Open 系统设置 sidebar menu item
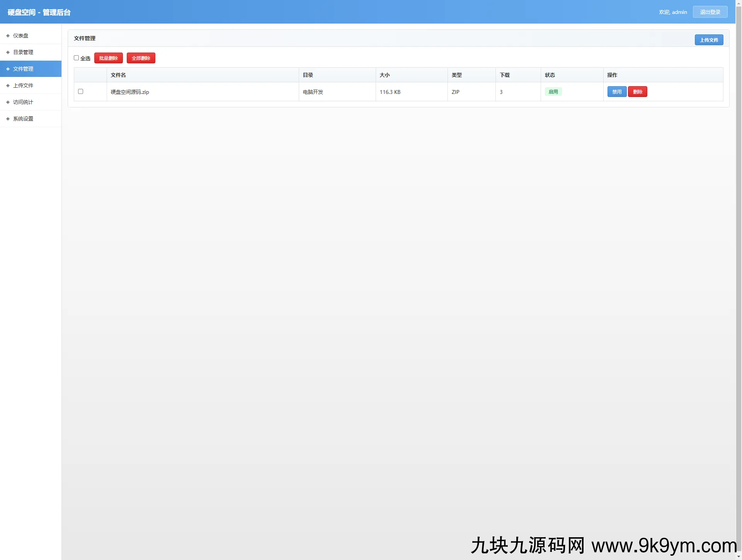Screen dimensions: 742x560 [x=23, y=119]
